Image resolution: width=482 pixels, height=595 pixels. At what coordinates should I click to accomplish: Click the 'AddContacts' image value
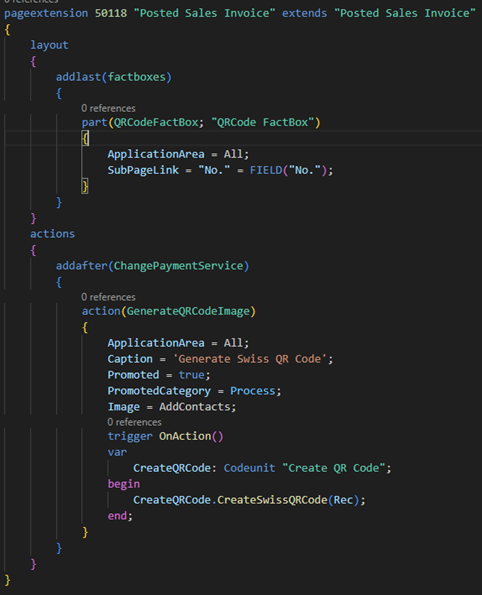click(195, 407)
